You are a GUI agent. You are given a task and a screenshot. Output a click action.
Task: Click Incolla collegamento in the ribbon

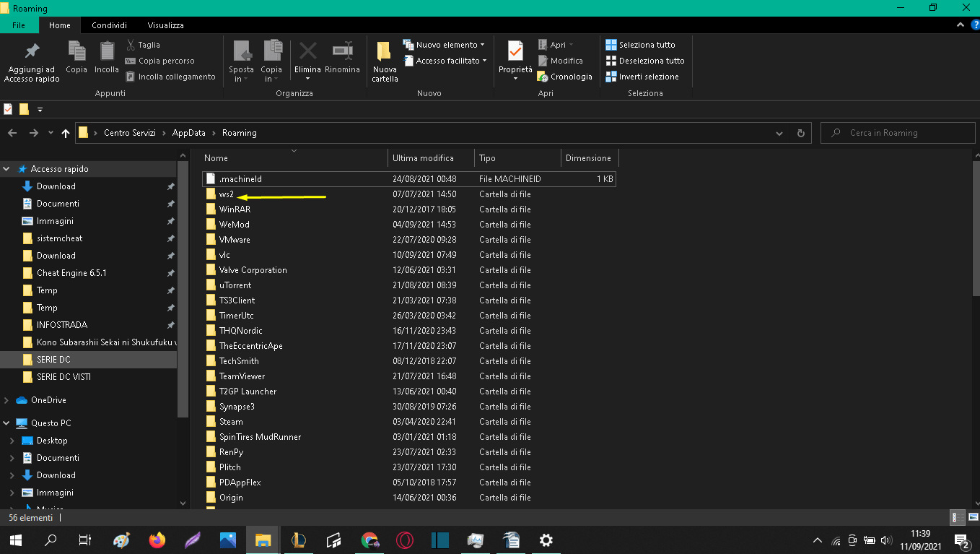(170, 77)
